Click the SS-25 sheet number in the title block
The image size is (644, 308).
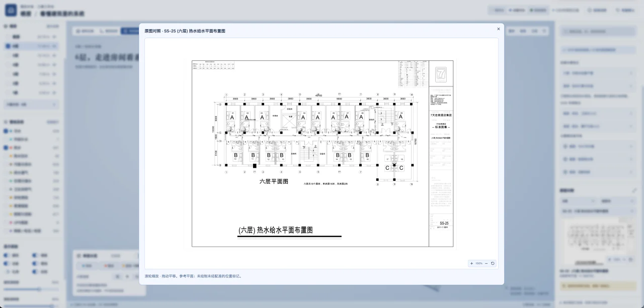pos(444,223)
